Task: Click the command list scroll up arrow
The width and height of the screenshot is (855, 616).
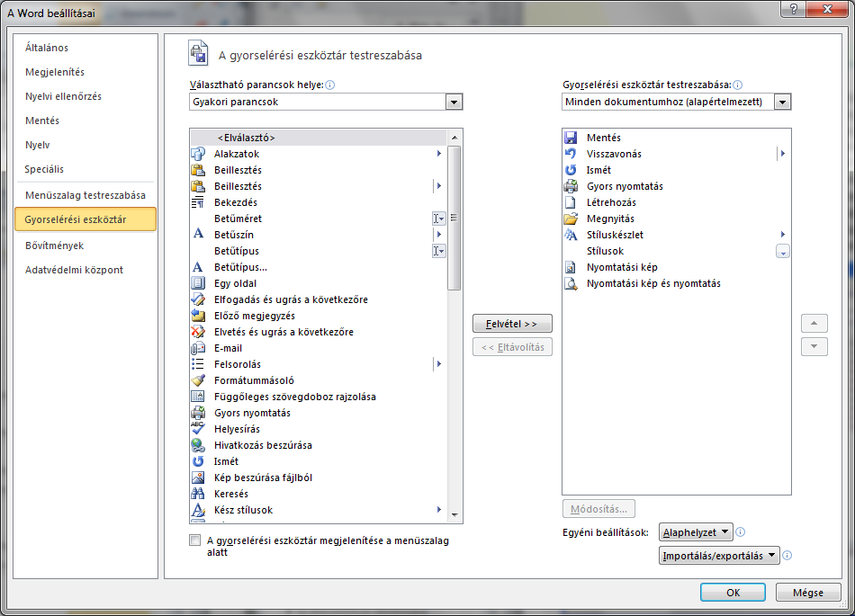Action: (x=454, y=138)
